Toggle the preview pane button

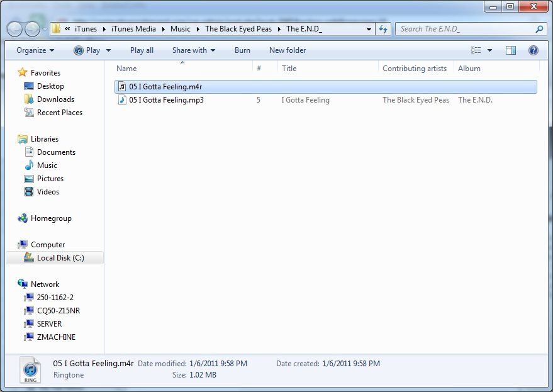pyautogui.click(x=511, y=50)
